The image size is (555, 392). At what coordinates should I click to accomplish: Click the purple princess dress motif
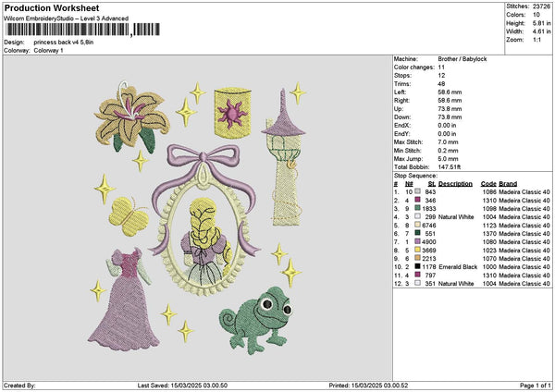124,300
